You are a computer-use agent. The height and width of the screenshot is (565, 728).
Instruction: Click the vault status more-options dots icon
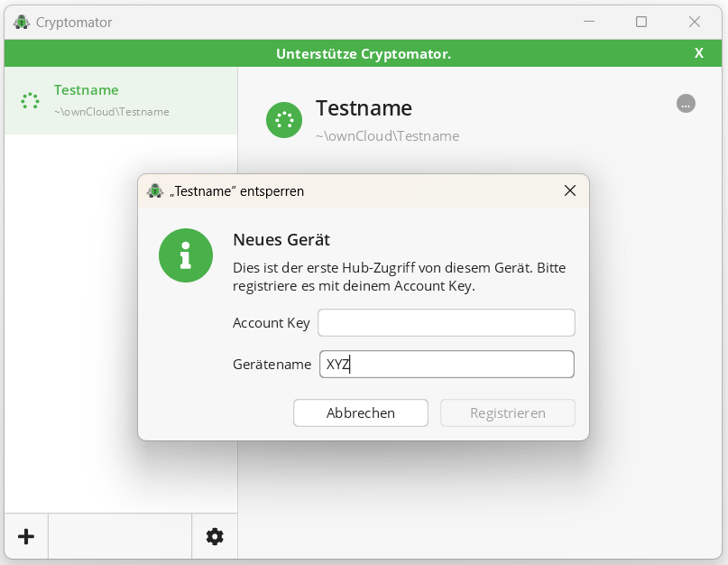point(686,104)
